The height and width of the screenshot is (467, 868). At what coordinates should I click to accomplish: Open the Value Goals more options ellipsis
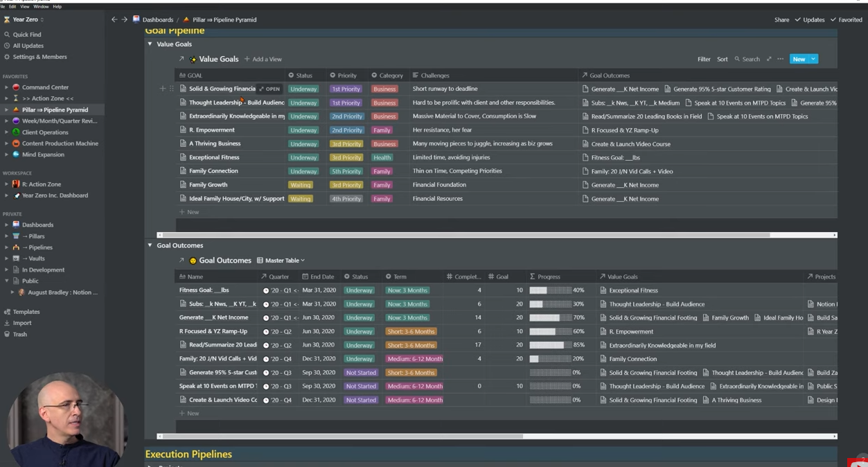pos(780,59)
